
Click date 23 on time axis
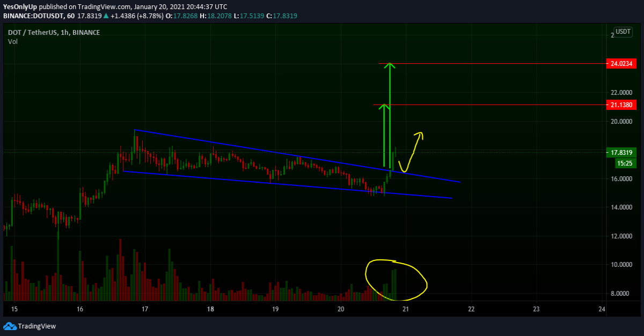(537, 309)
